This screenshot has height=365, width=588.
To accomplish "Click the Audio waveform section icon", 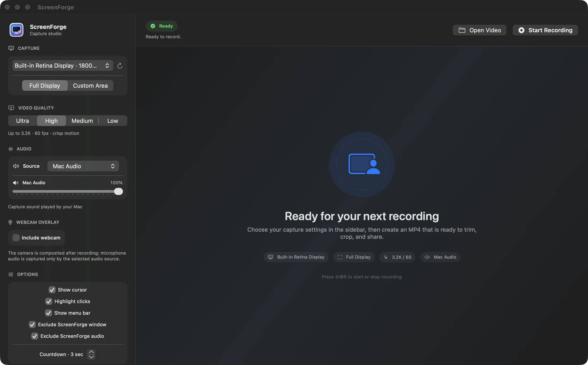I will (10, 149).
